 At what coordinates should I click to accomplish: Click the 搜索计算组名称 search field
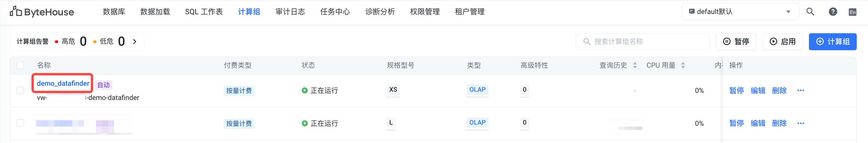pyautogui.click(x=642, y=42)
